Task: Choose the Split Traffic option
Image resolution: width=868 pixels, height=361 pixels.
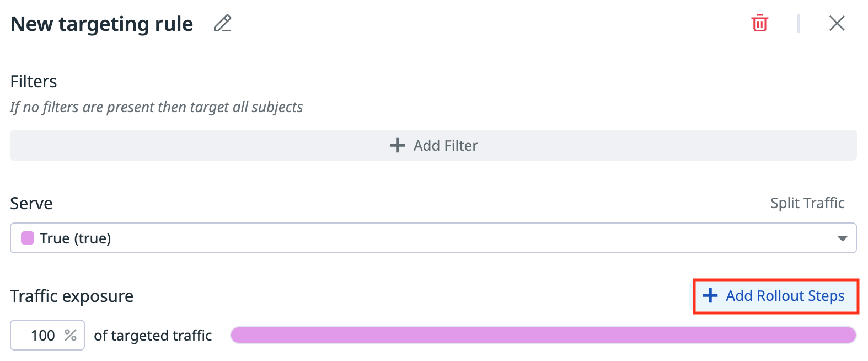Action: pyautogui.click(x=807, y=203)
